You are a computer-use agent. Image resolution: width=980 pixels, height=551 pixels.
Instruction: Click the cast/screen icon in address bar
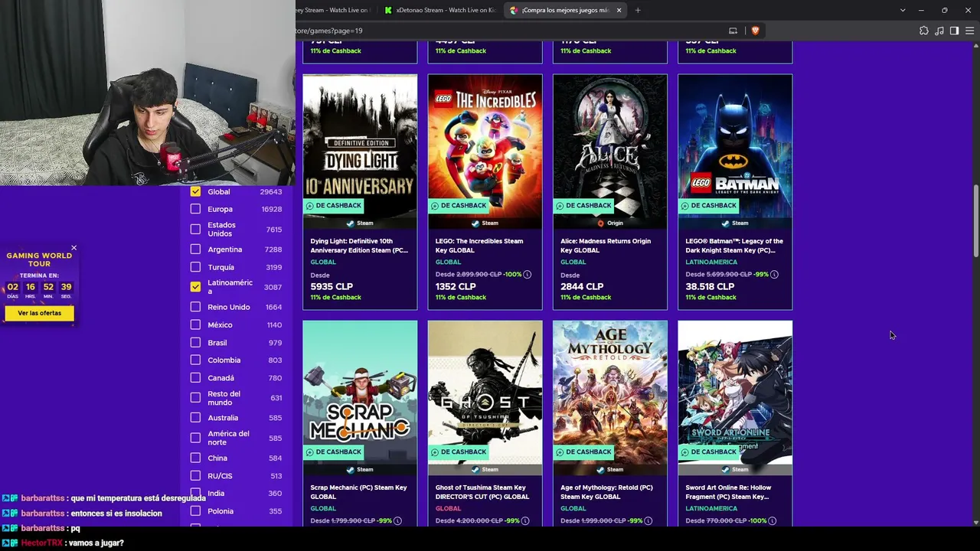point(733,31)
